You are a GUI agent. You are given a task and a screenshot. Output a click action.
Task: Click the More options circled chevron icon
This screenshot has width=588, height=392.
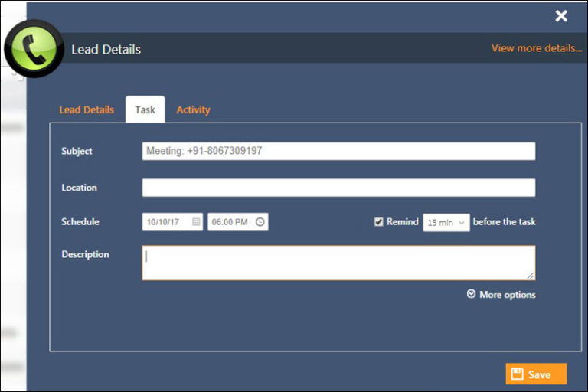(x=472, y=294)
